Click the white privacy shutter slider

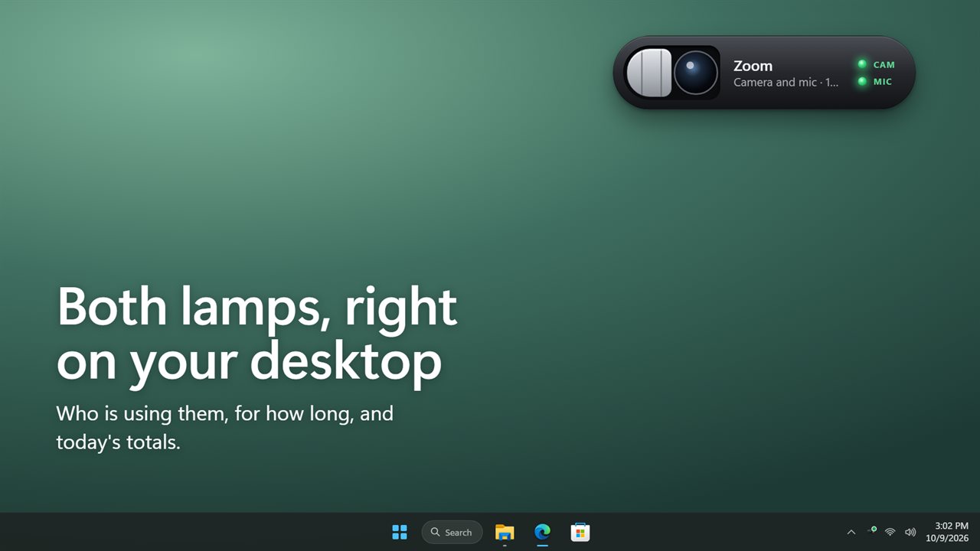coord(649,73)
